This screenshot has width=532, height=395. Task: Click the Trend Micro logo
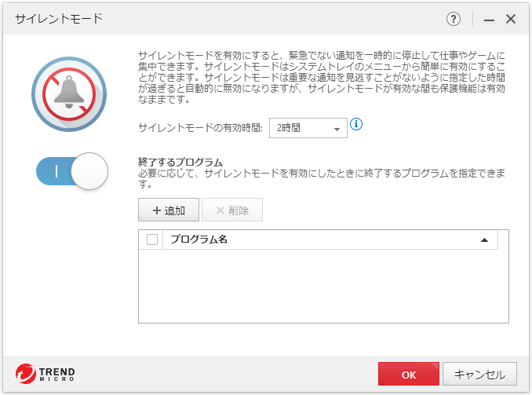pyautogui.click(x=45, y=374)
